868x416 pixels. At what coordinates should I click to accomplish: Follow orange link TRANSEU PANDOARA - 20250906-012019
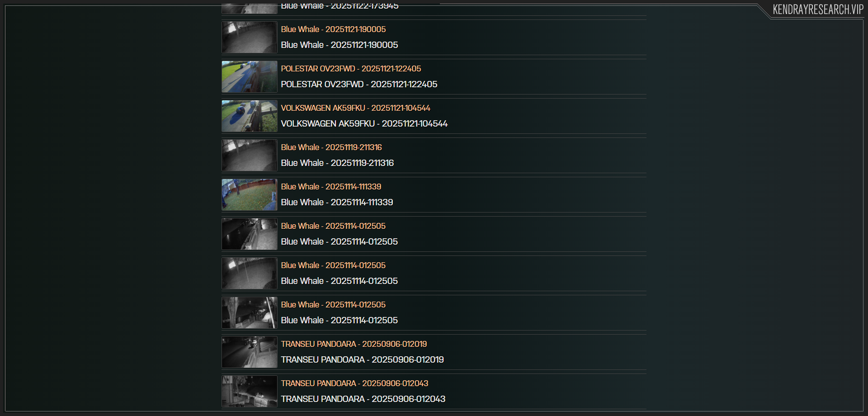point(354,344)
